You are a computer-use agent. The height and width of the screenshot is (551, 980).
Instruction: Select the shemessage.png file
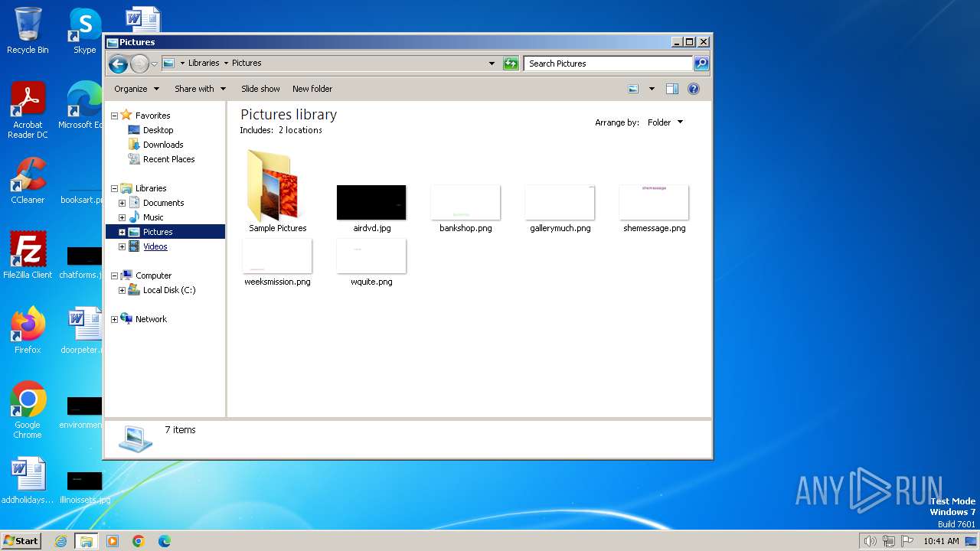pyautogui.click(x=654, y=208)
